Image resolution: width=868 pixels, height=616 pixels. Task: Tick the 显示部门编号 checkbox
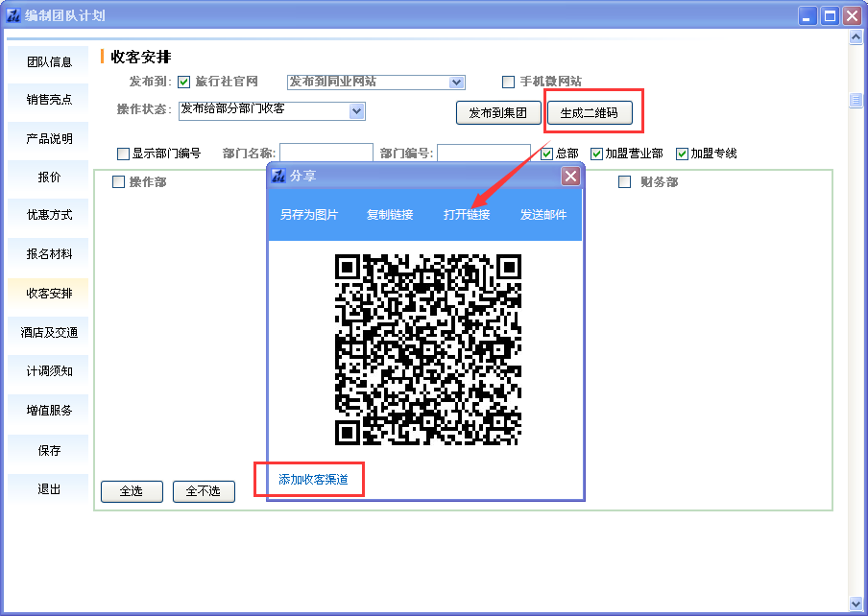tap(124, 154)
